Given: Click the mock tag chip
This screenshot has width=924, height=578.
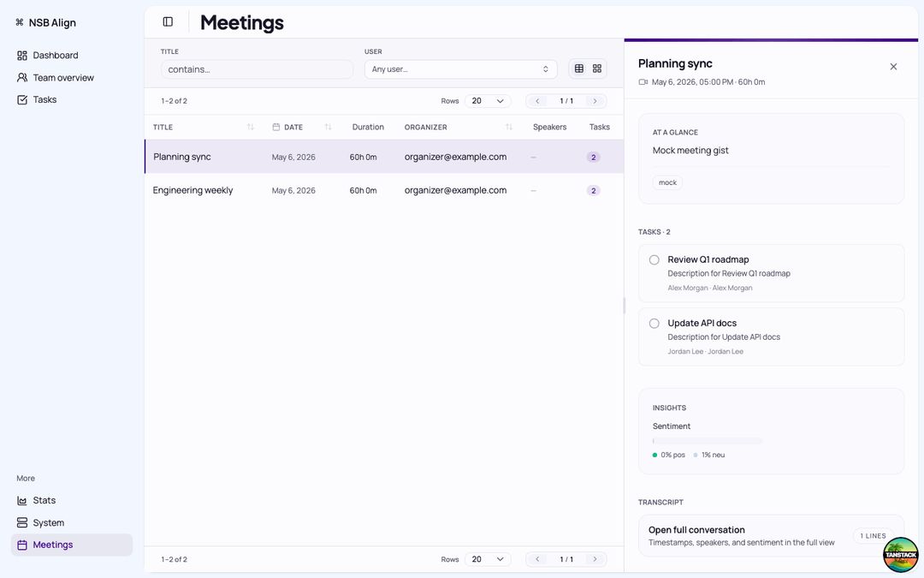Looking at the screenshot, I should click(667, 183).
